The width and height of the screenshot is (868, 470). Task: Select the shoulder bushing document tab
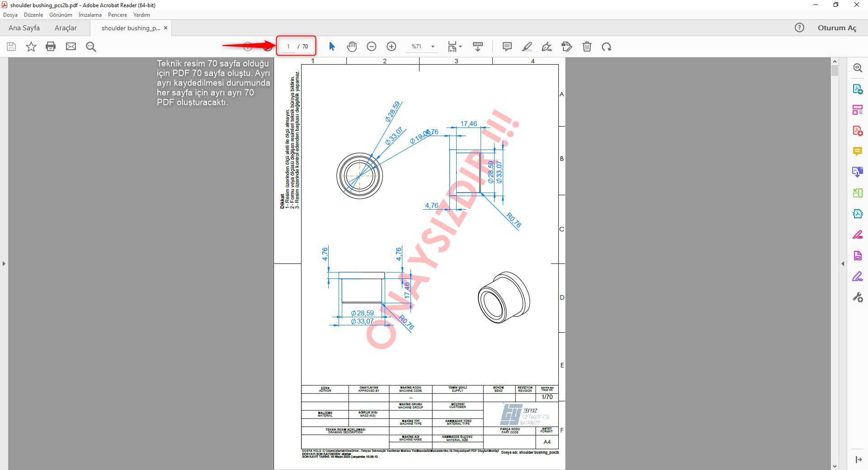click(131, 28)
